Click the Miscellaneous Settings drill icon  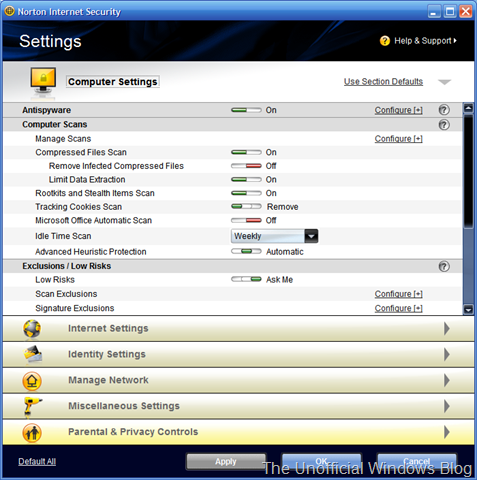pos(32,406)
